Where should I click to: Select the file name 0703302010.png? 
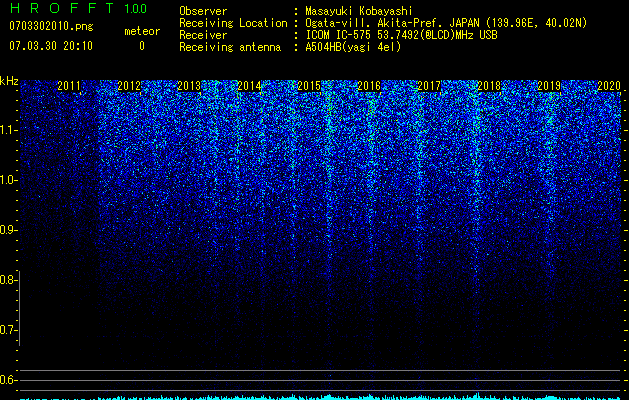[51, 26]
